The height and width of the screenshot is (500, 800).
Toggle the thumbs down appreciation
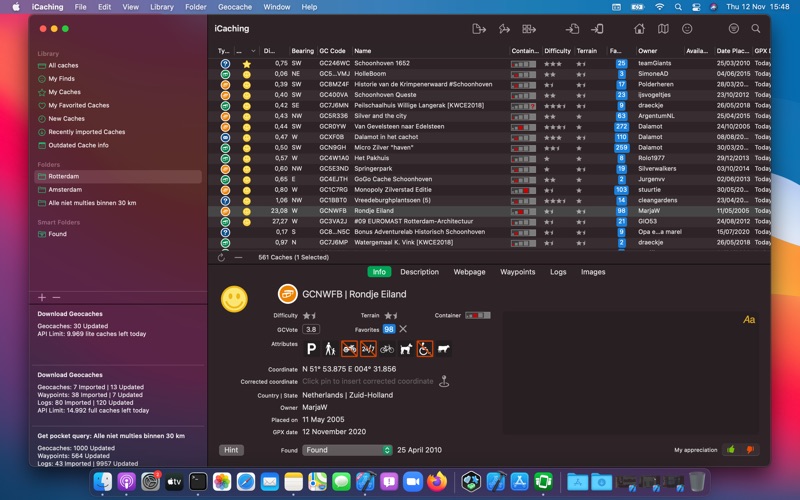[x=750, y=450]
